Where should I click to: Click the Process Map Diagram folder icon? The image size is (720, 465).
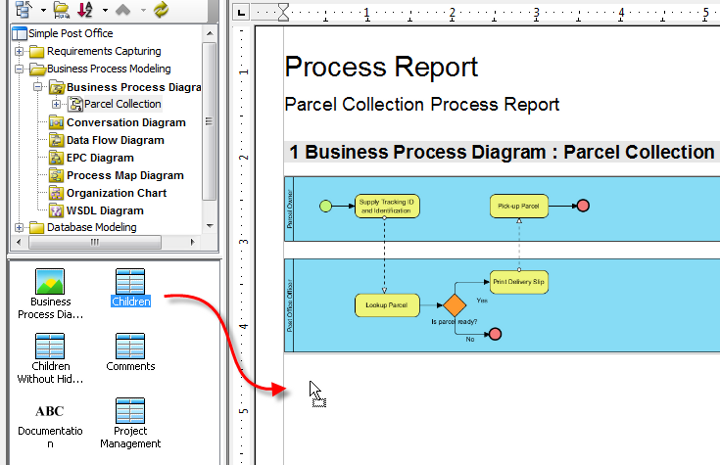[56, 175]
